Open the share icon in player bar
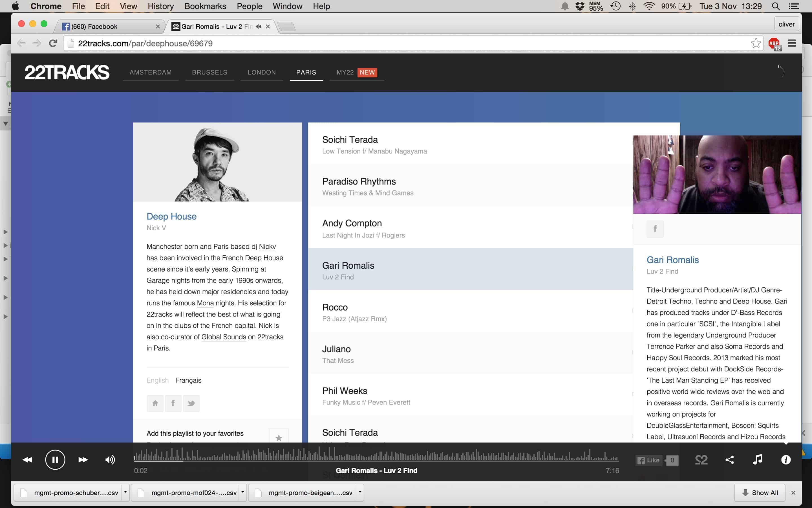This screenshot has height=508, width=812. point(729,460)
